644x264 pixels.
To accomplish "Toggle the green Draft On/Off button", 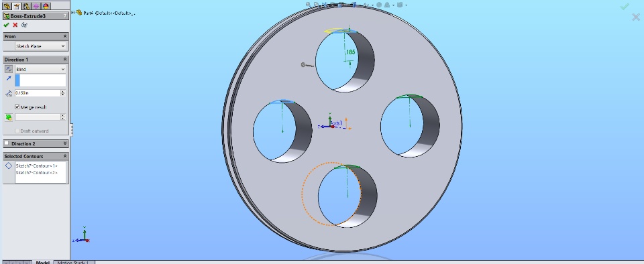I will point(9,117).
